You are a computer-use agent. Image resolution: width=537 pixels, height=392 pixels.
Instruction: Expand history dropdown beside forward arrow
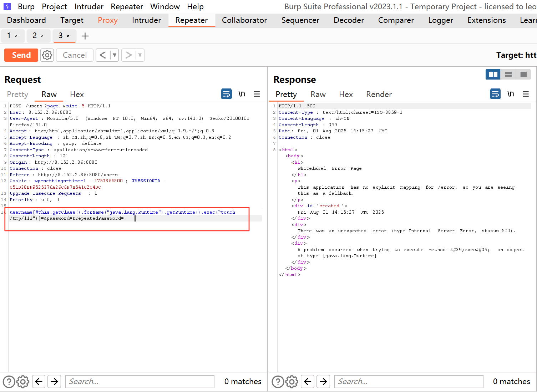(140, 55)
